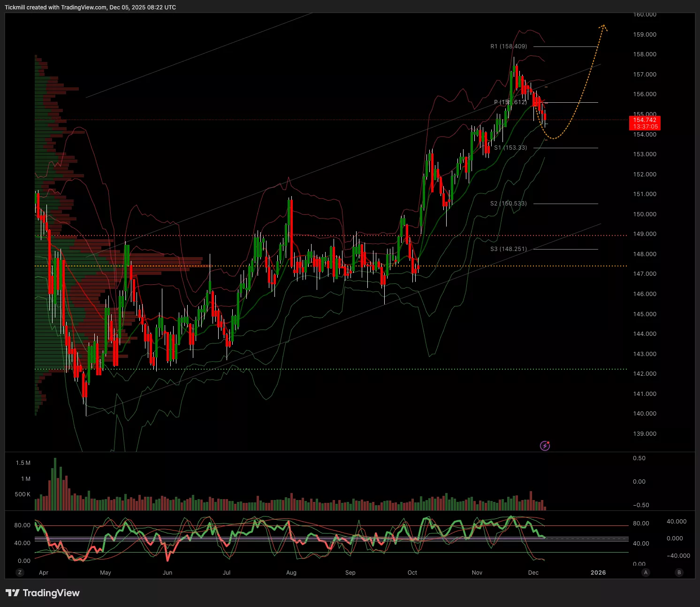Click the TradingView logo
The height and width of the screenshot is (607, 700).
coord(43,593)
